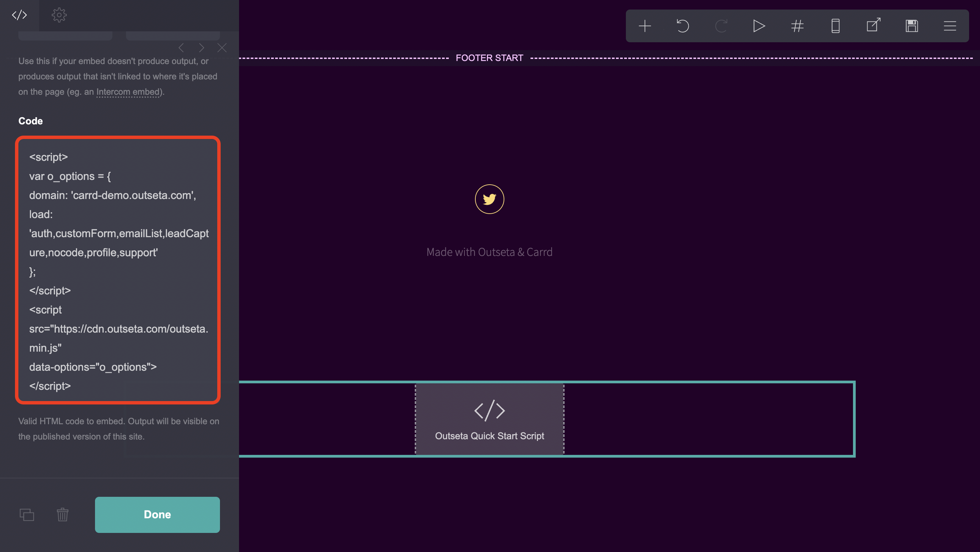980x552 pixels.
Task: Click the Twitter bird icon
Action: (490, 199)
